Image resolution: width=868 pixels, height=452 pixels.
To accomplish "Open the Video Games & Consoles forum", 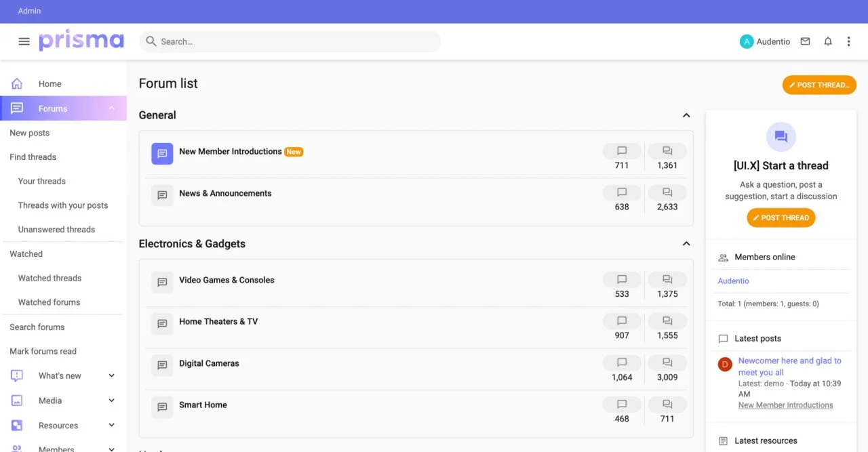I will coord(226,280).
